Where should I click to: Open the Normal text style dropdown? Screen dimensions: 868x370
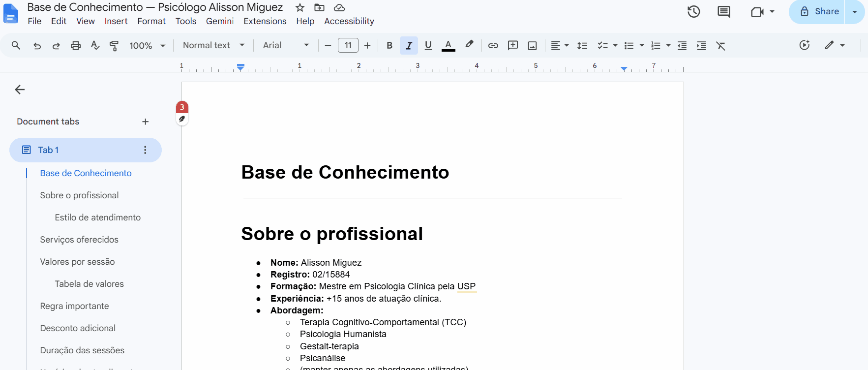(213, 45)
